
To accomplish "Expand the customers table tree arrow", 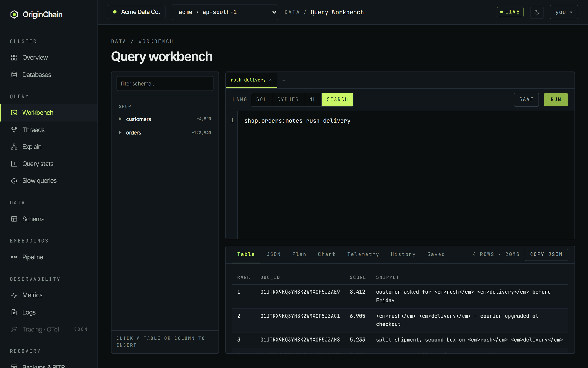I will click(x=120, y=119).
